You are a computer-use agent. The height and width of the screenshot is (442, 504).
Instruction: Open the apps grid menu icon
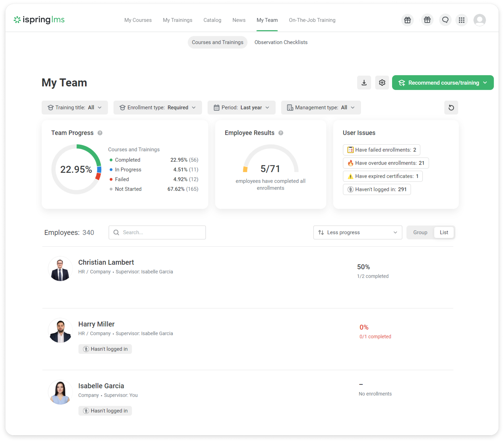(x=461, y=20)
